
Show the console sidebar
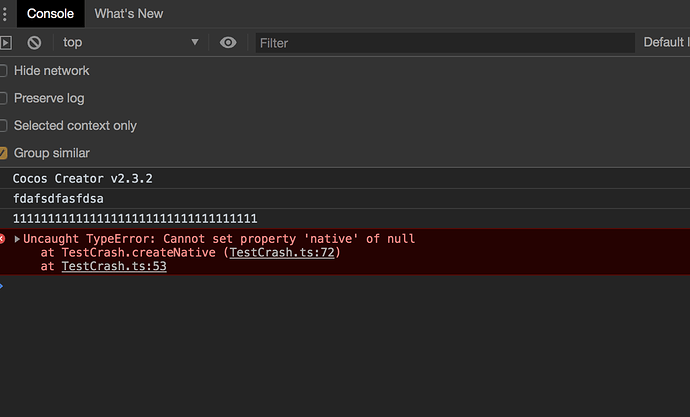(5, 42)
